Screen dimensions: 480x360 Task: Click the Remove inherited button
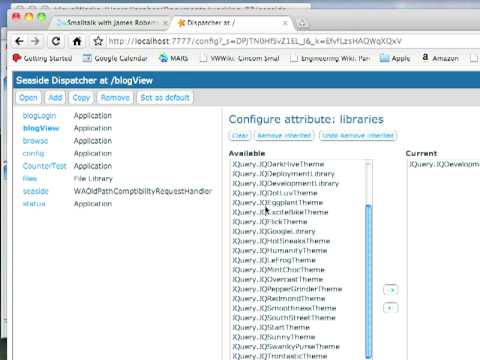coord(284,136)
